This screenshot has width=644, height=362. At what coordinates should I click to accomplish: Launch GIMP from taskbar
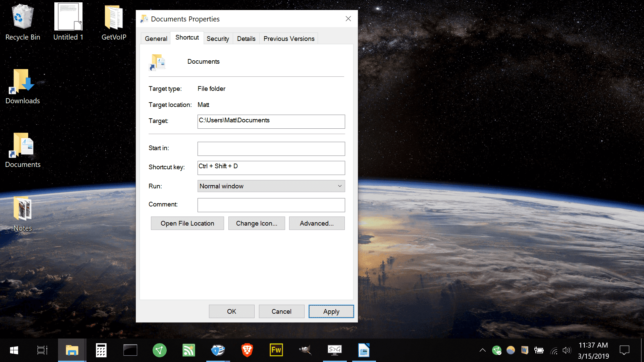click(x=305, y=350)
